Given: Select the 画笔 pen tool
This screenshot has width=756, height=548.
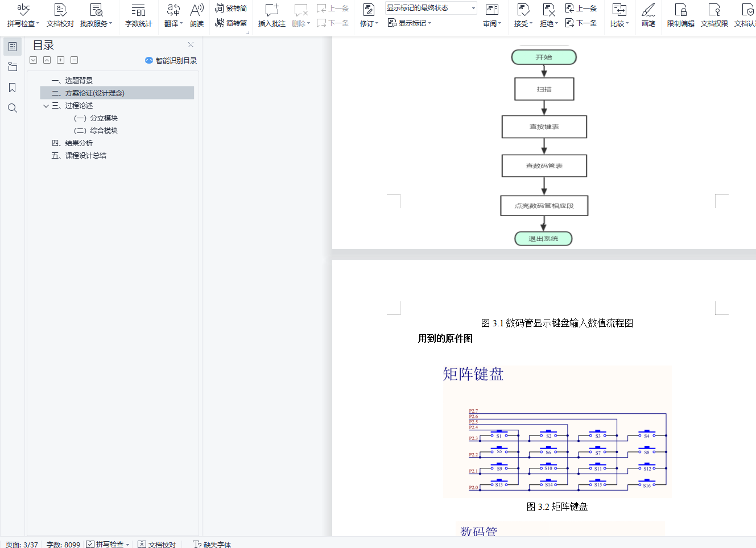Looking at the screenshot, I should pyautogui.click(x=648, y=15).
